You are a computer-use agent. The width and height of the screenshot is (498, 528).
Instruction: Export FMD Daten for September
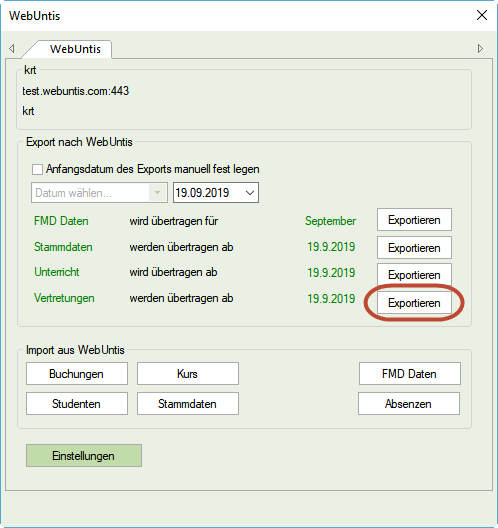(414, 220)
